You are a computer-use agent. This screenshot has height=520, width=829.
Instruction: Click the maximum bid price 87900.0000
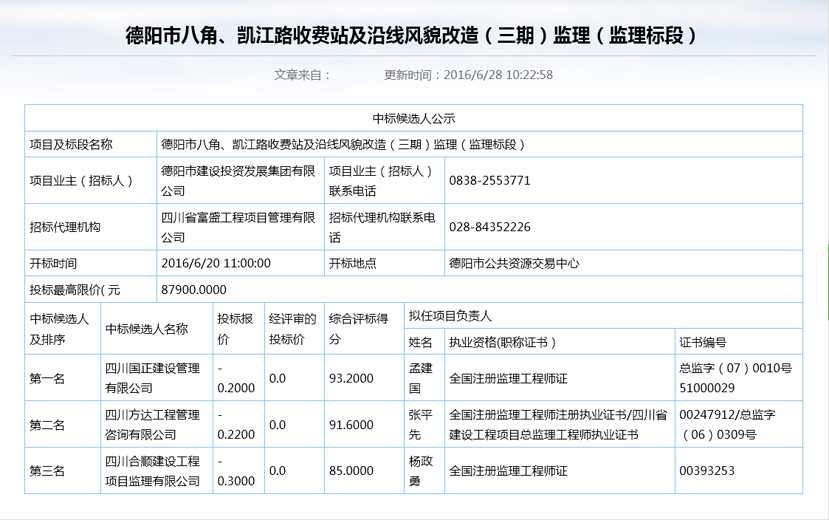(194, 290)
